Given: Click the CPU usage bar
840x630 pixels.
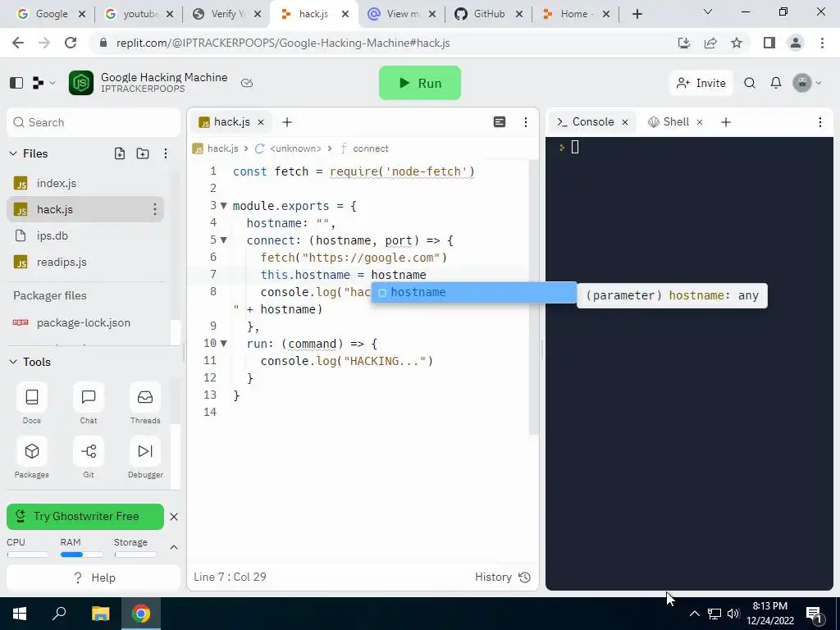Looking at the screenshot, I should pyautogui.click(x=28, y=555).
